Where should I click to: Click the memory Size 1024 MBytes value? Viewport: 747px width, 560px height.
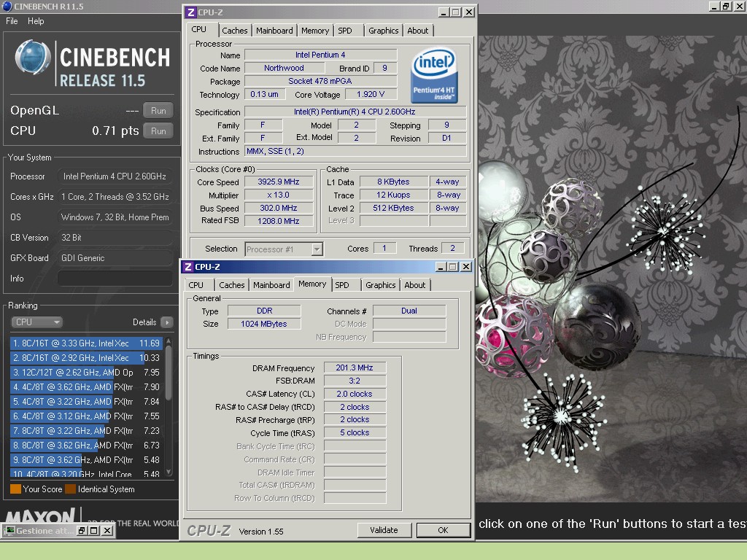pyautogui.click(x=264, y=324)
